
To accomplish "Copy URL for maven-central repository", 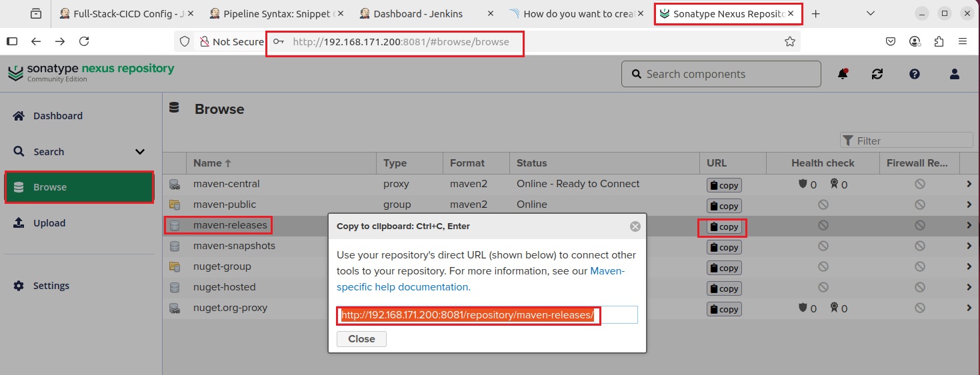I will (723, 185).
